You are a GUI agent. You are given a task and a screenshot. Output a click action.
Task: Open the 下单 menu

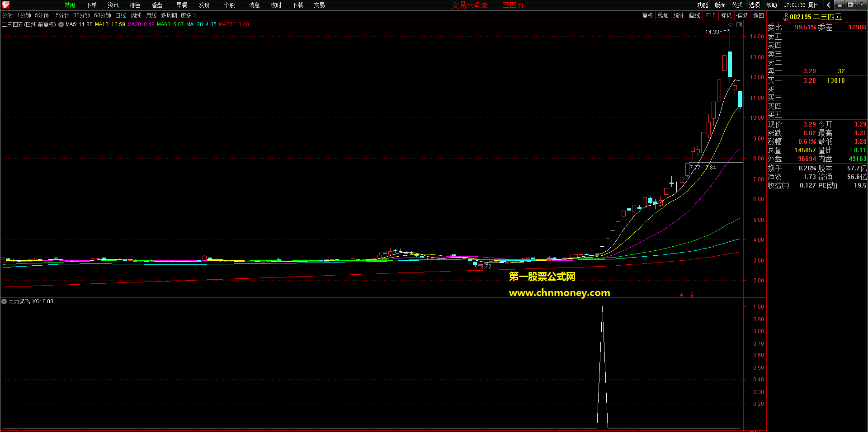[x=91, y=5]
